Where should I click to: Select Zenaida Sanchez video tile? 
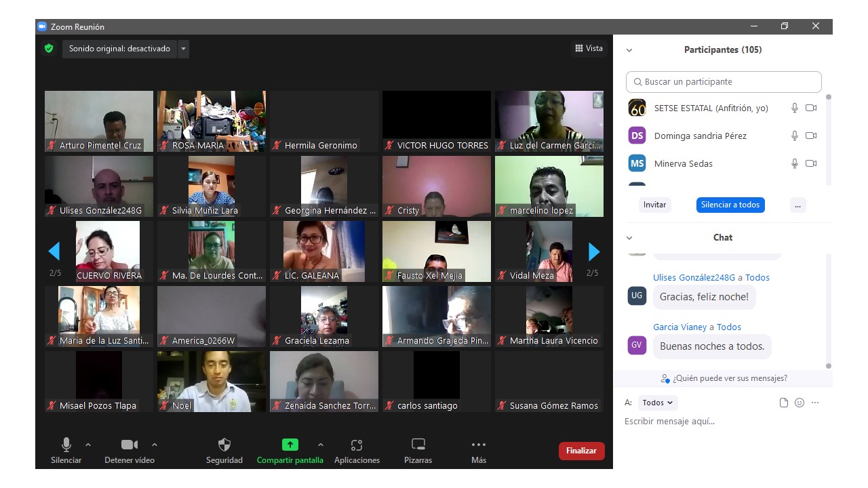click(324, 382)
